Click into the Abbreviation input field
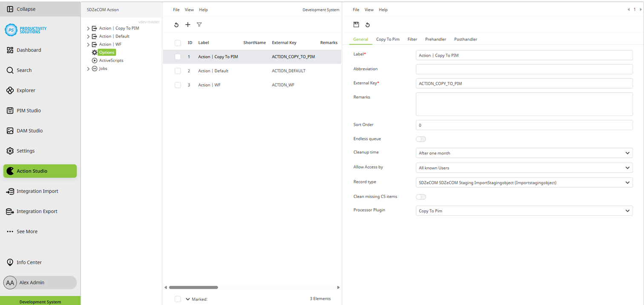 (x=524, y=69)
